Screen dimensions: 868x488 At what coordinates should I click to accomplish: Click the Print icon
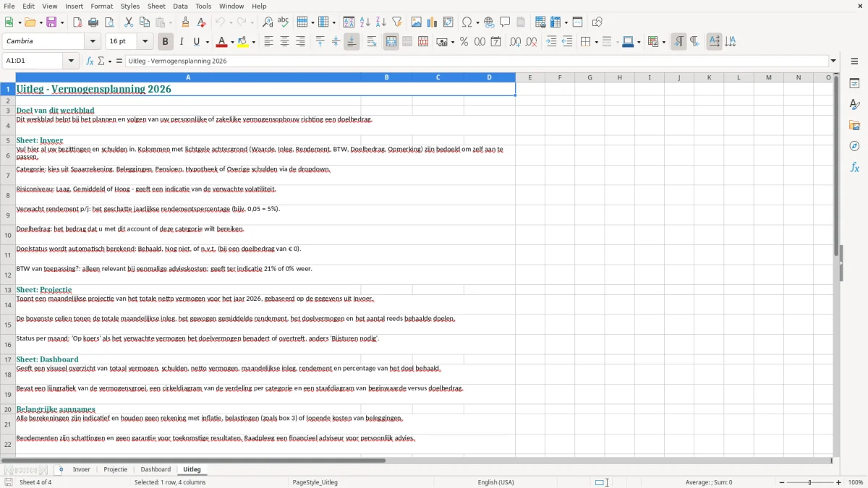pyautogui.click(x=93, y=22)
